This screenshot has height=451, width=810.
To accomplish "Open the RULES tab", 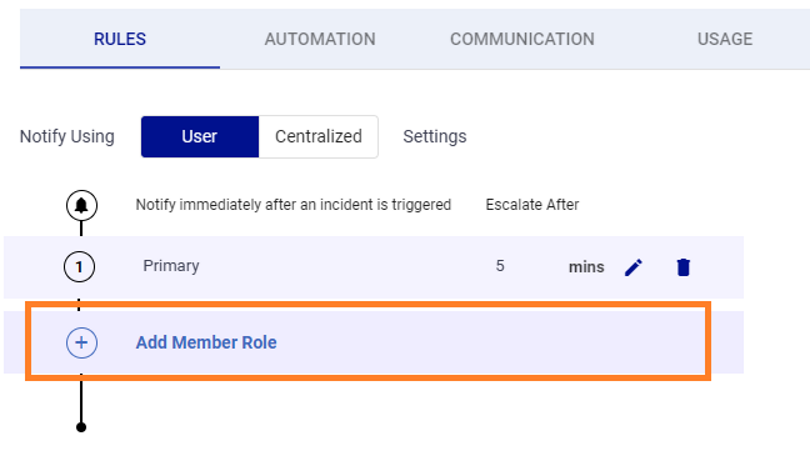I will coord(120,39).
